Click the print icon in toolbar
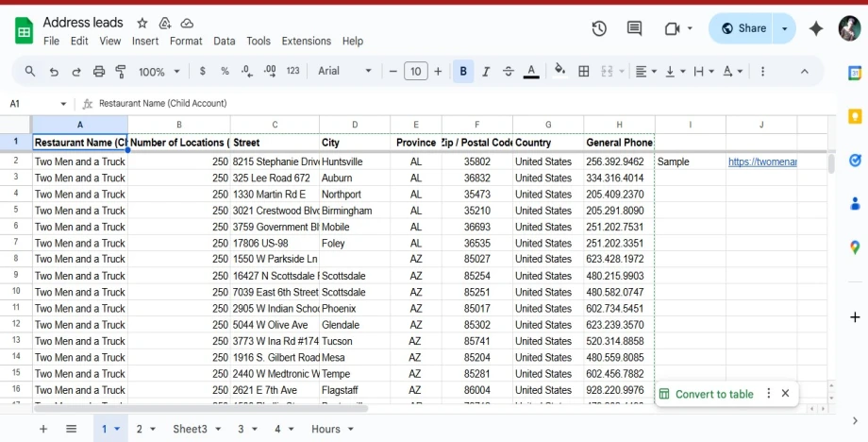The image size is (868, 442). [99, 71]
